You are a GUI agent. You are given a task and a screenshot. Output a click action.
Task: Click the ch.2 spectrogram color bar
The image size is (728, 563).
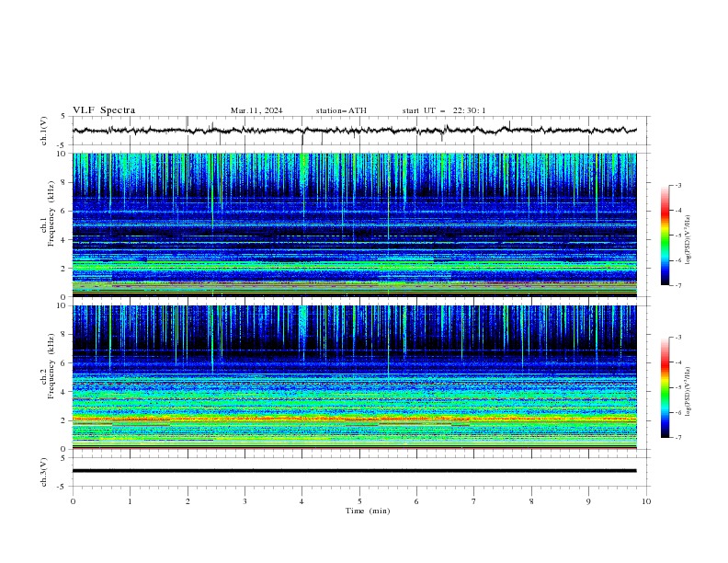[x=665, y=387]
